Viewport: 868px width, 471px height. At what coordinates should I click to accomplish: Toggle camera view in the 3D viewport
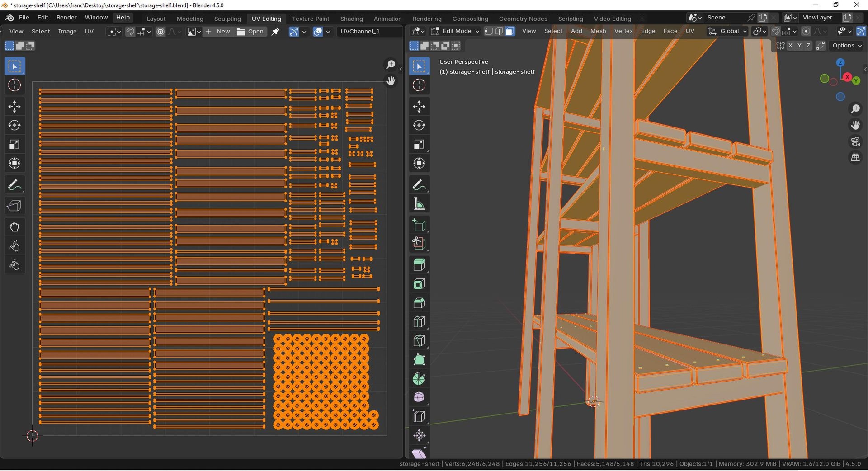855,141
